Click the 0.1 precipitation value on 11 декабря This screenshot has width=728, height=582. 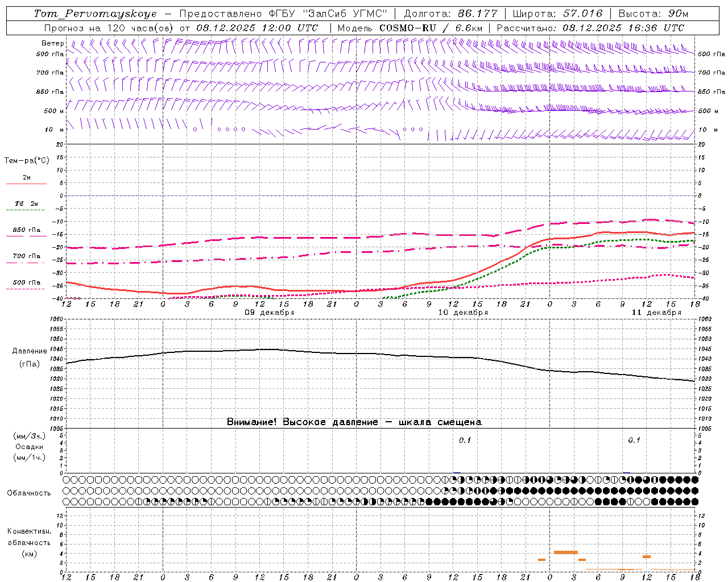634,440
